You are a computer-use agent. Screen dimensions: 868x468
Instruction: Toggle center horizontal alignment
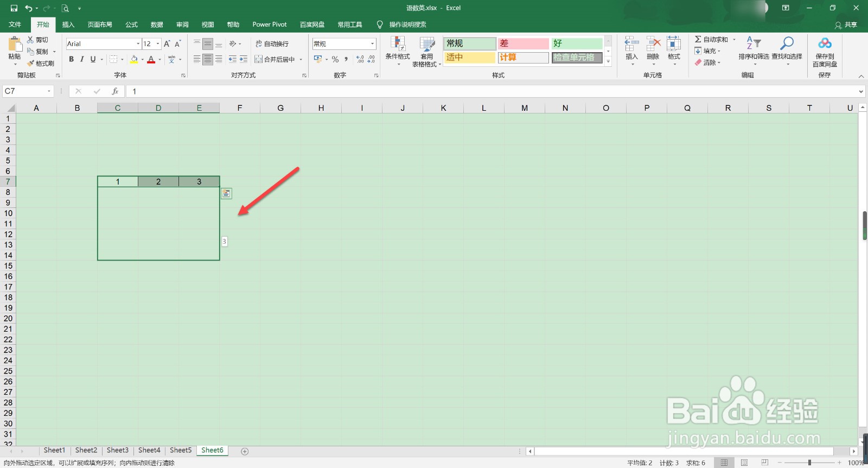[208, 59]
